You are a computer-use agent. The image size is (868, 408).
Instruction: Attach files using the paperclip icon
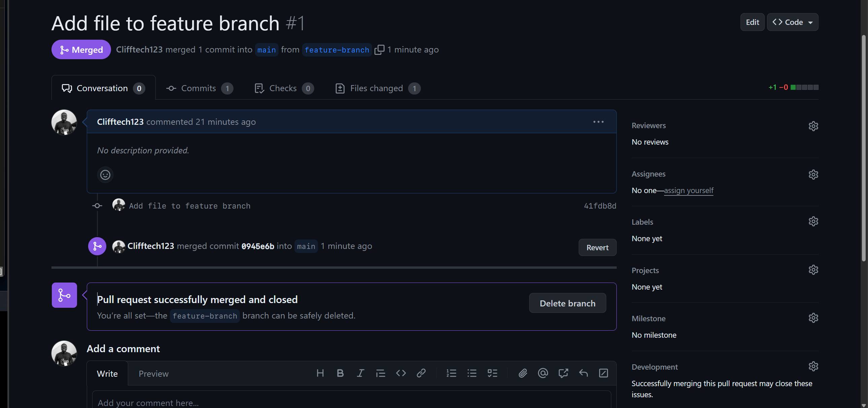pos(522,373)
